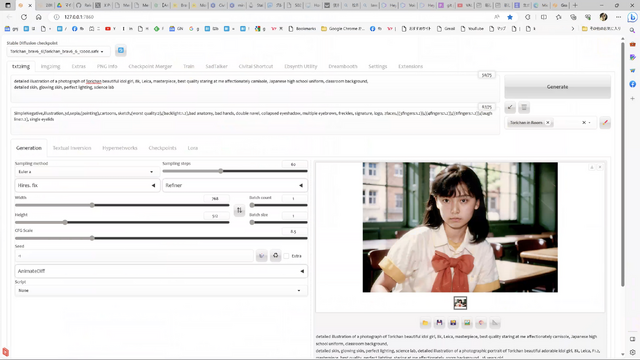640x360 pixels.
Task: Expand the Refiner section
Action: click(x=235, y=185)
